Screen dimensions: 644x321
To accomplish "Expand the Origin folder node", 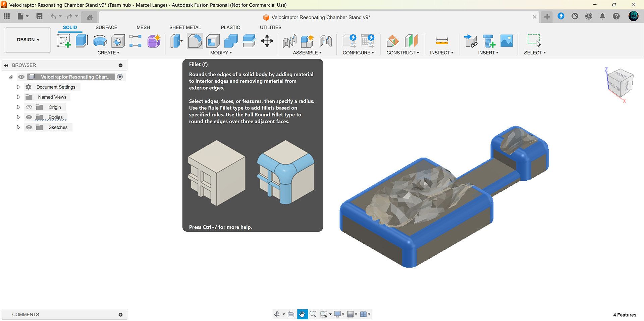I will (x=18, y=107).
